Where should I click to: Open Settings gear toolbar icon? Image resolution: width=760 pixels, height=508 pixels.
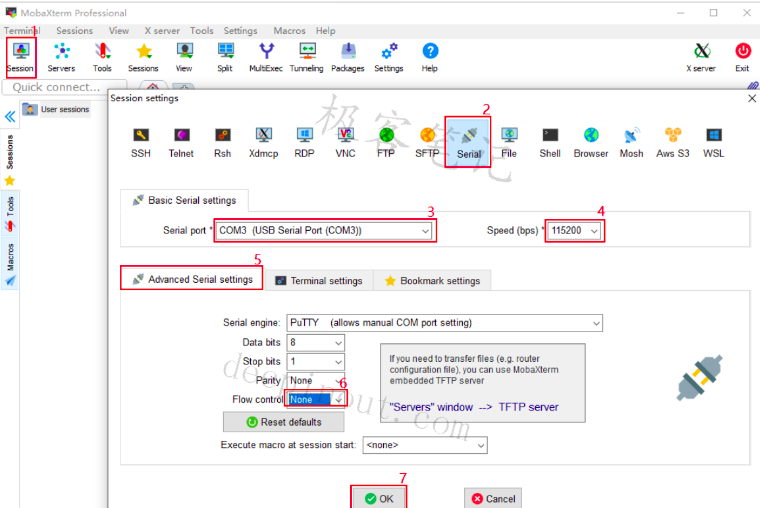point(389,57)
